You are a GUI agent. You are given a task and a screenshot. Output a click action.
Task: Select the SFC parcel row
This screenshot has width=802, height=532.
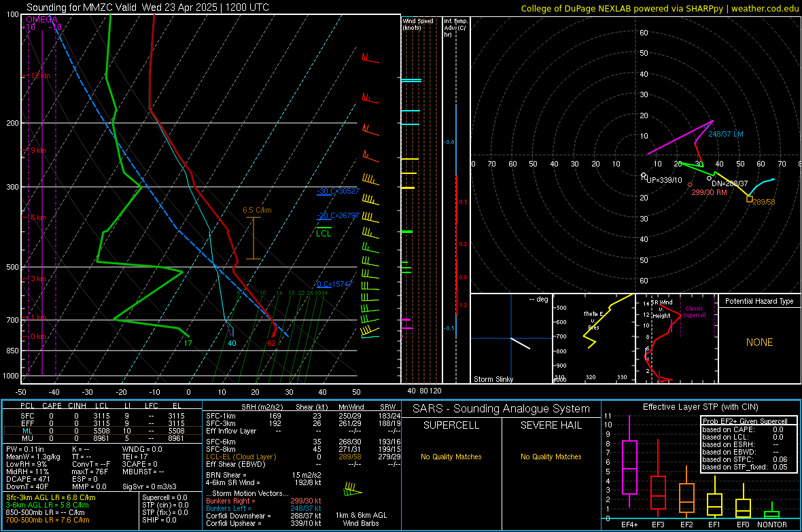click(103, 416)
